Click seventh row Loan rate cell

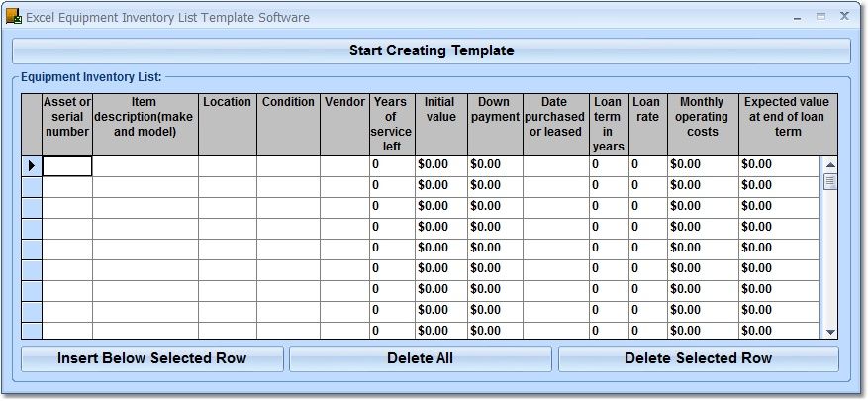(648, 291)
